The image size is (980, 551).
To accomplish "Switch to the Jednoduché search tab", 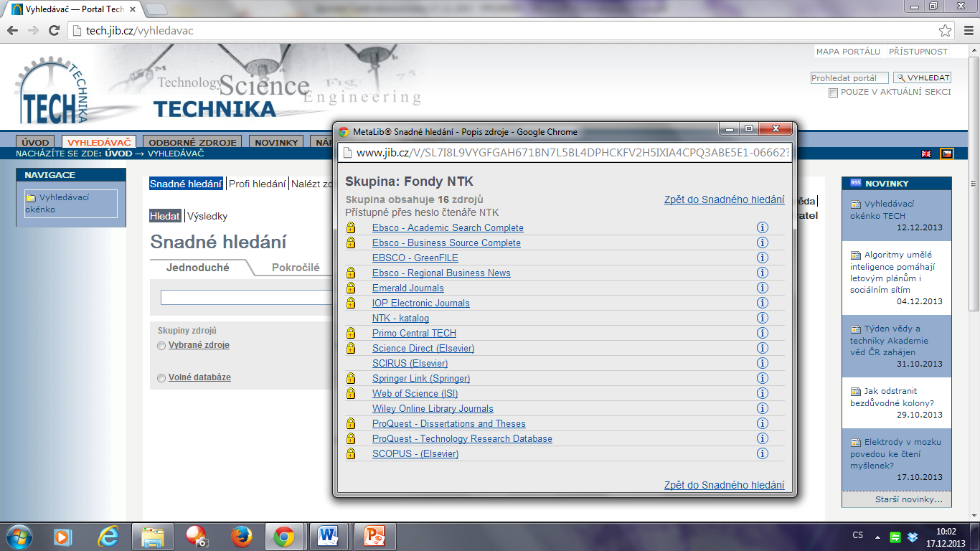I will coord(198,268).
